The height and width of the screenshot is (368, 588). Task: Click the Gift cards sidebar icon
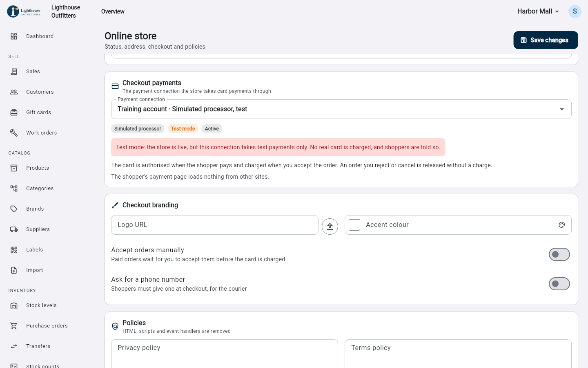(x=14, y=112)
